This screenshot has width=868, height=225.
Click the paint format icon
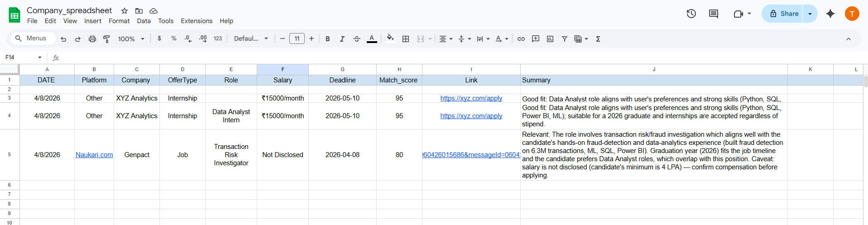point(107,39)
